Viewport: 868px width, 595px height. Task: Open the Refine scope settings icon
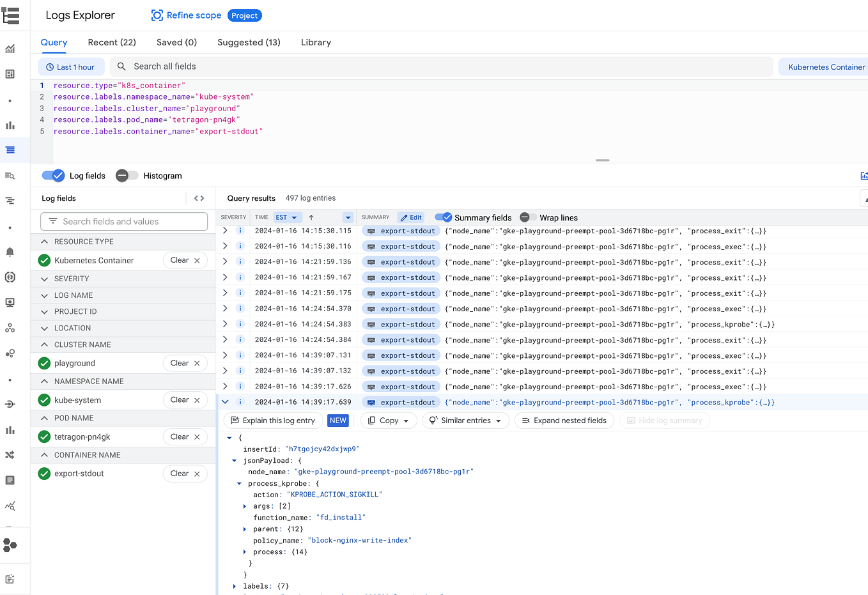(157, 15)
